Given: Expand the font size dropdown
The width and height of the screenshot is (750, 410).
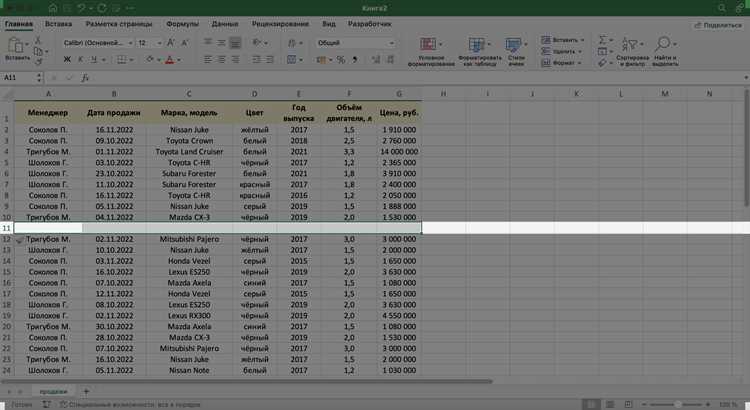Looking at the screenshot, I should (159, 43).
